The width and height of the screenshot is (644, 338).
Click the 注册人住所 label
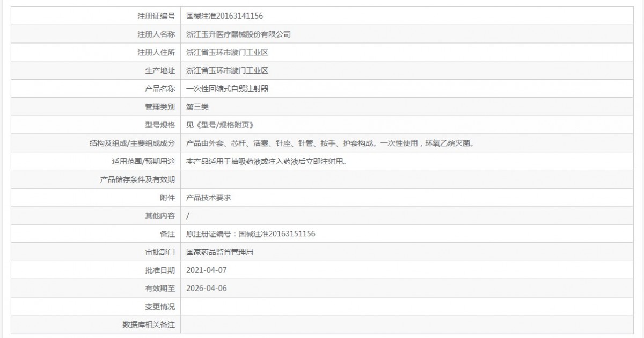(x=156, y=53)
